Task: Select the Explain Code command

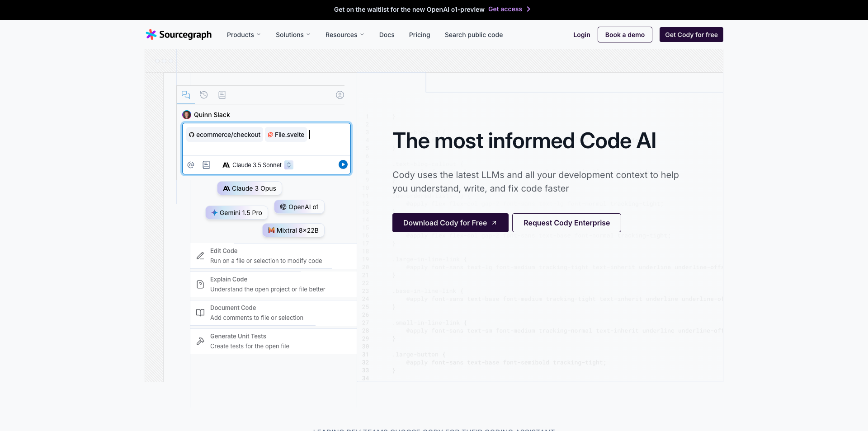Action: [274, 284]
